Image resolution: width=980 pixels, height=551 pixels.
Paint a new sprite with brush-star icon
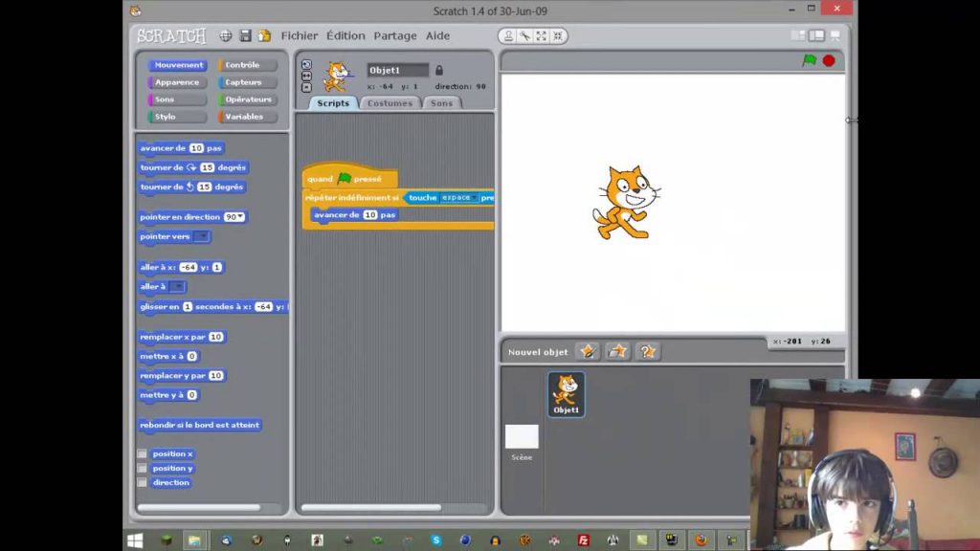[x=588, y=351]
